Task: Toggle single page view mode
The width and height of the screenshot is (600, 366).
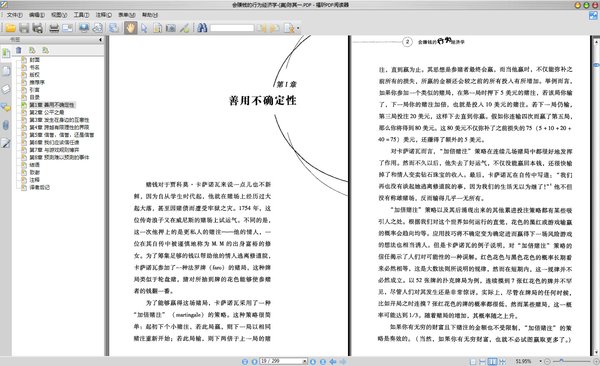Action: [x=473, y=361]
